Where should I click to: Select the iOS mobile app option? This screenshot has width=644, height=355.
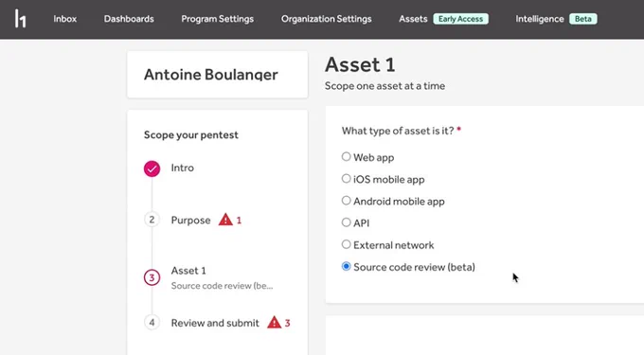(347, 179)
